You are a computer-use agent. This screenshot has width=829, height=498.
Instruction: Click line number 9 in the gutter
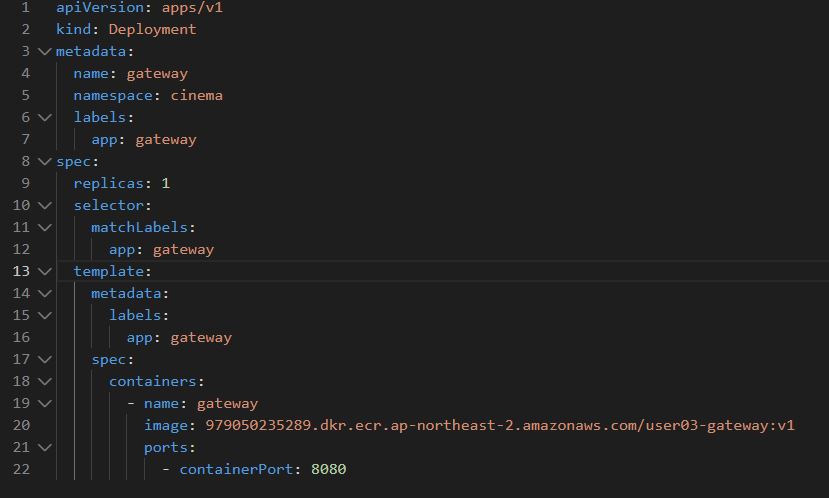pyautogui.click(x=25, y=183)
